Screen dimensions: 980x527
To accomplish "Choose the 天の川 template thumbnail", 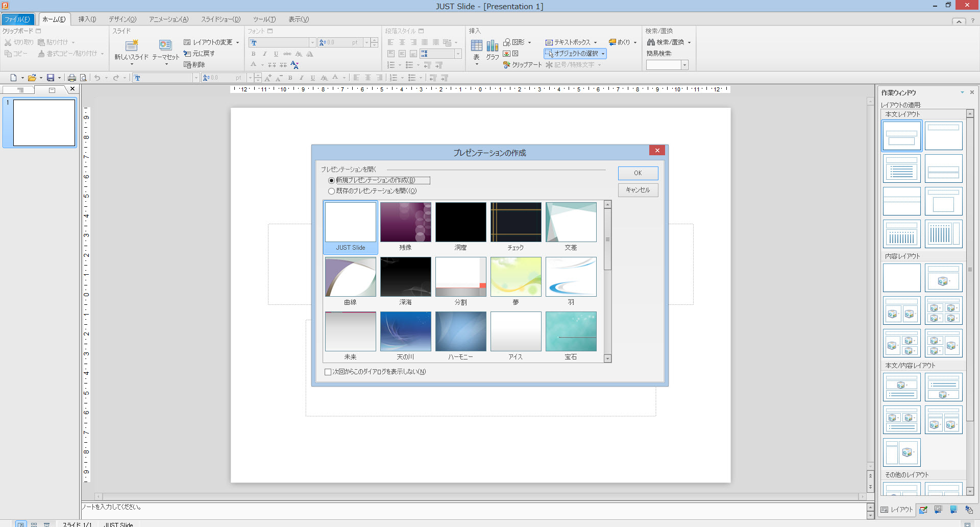I will (405, 332).
